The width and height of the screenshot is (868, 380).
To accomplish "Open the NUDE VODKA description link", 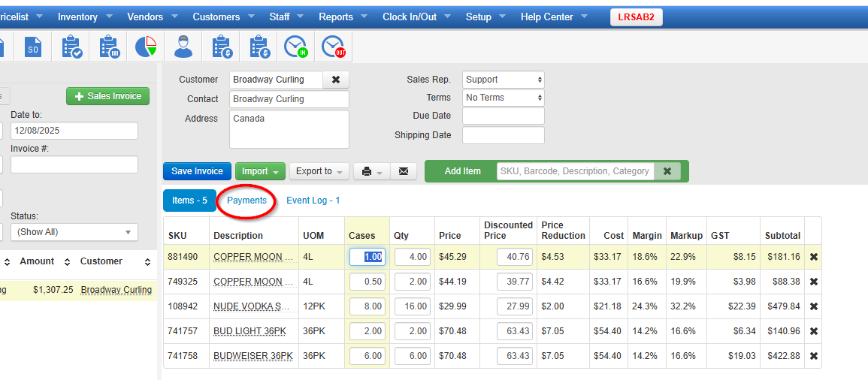I will (251, 306).
